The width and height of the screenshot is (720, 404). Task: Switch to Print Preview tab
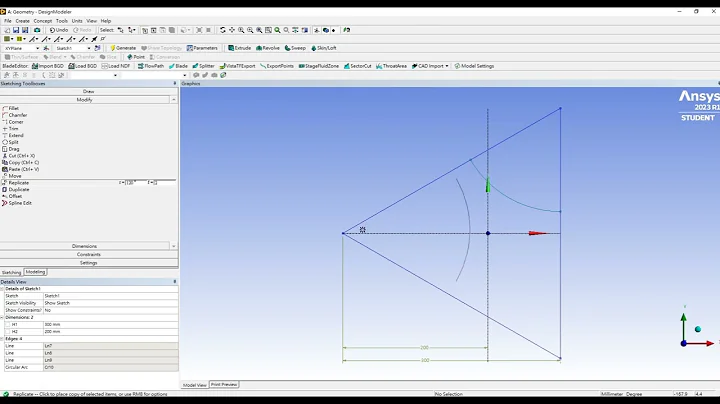[x=224, y=385]
